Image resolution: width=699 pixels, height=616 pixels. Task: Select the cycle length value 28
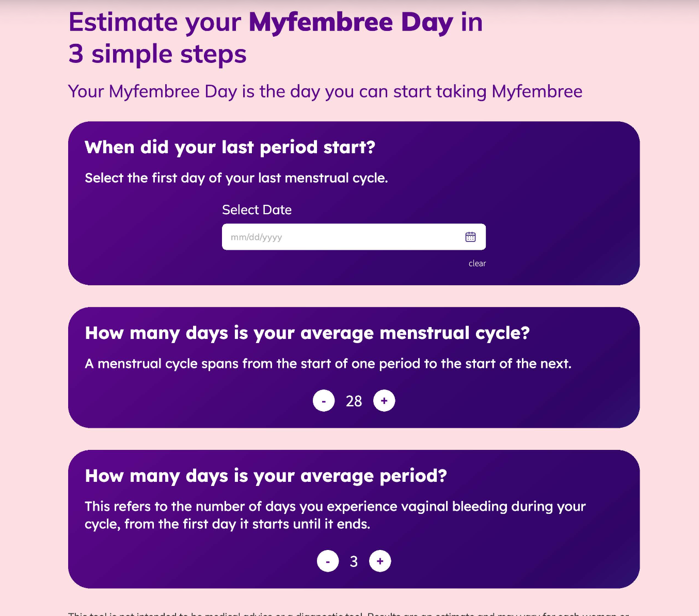(354, 401)
